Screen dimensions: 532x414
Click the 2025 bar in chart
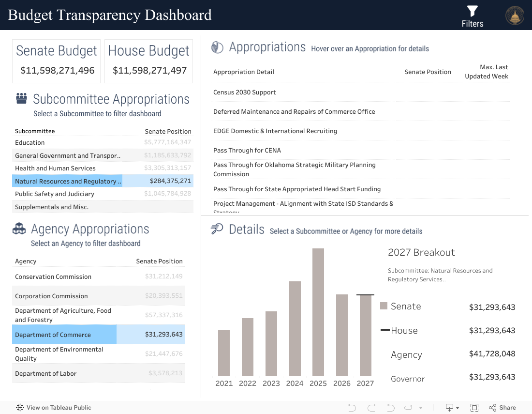(318, 312)
